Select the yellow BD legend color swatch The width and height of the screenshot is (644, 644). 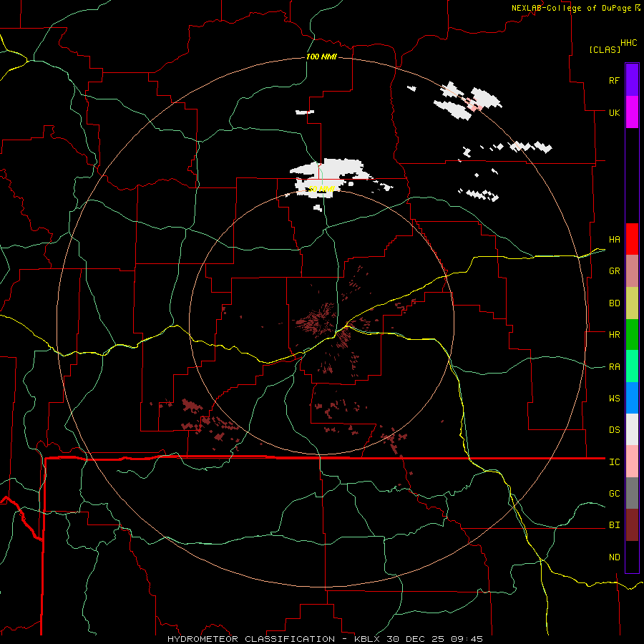click(632, 303)
